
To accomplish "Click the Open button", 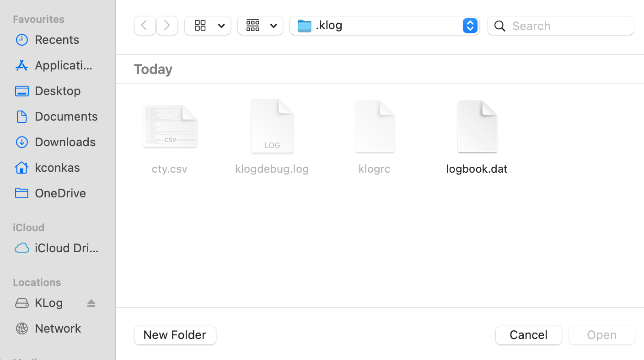I will click(x=602, y=335).
